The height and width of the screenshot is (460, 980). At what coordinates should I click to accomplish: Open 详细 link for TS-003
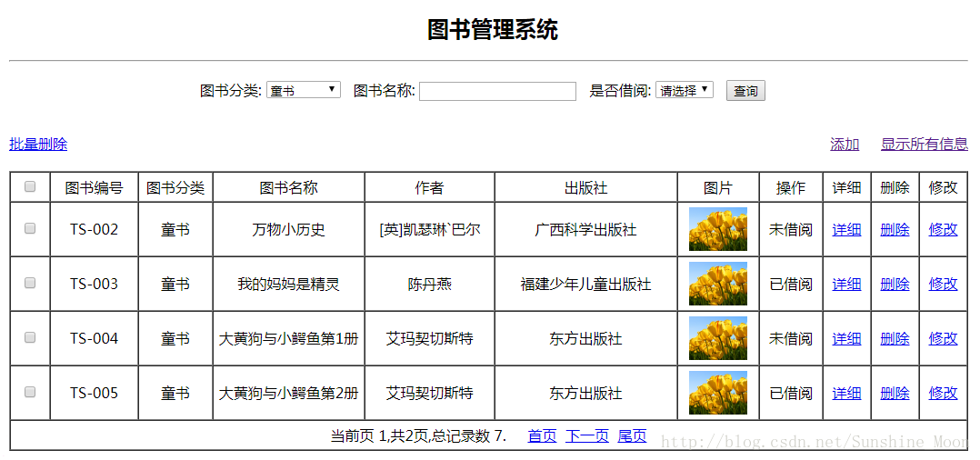click(x=847, y=284)
